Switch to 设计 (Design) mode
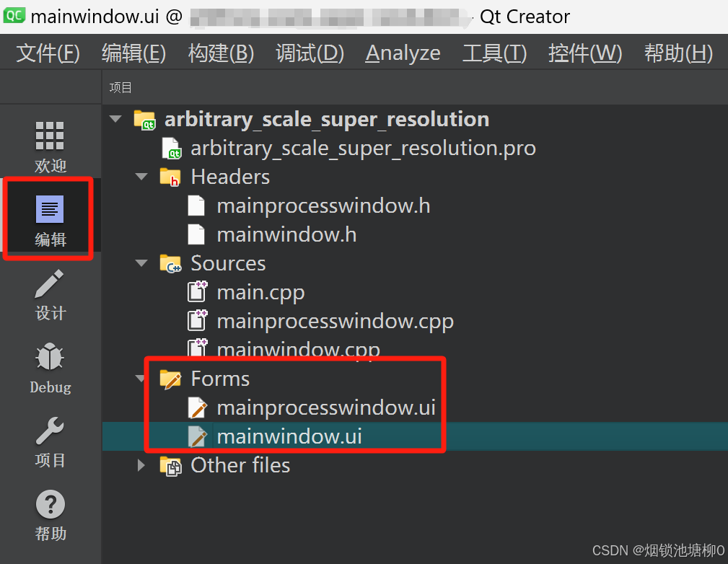Viewport: 728px width, 564px height. pyautogui.click(x=50, y=294)
